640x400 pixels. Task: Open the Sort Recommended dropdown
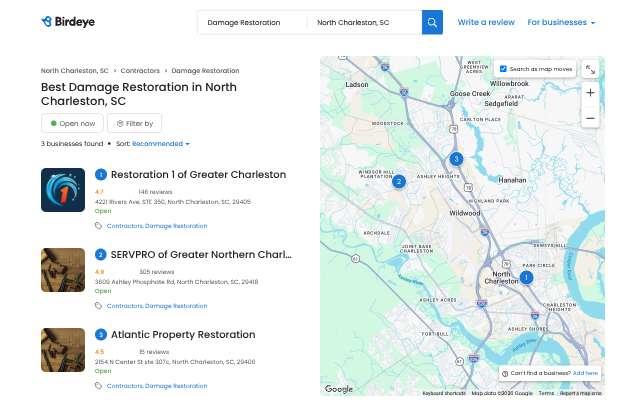coord(161,144)
